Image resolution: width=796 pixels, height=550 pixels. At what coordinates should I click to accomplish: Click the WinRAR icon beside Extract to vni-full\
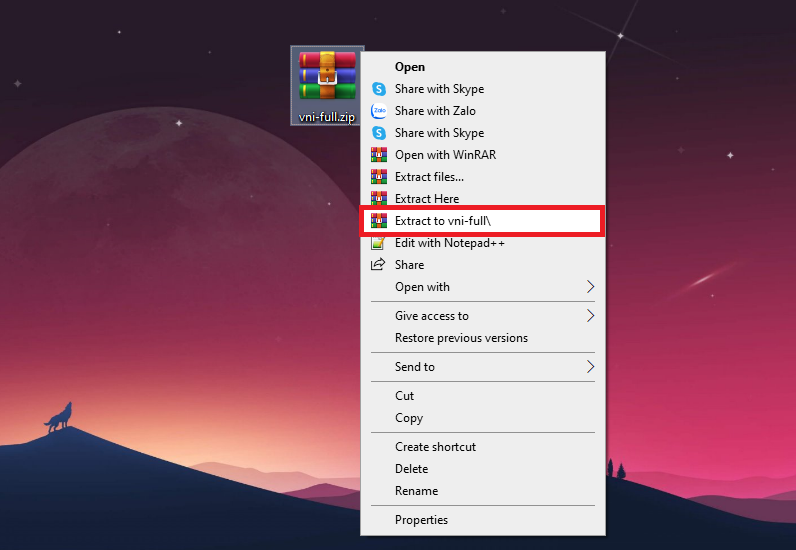pyautogui.click(x=379, y=220)
